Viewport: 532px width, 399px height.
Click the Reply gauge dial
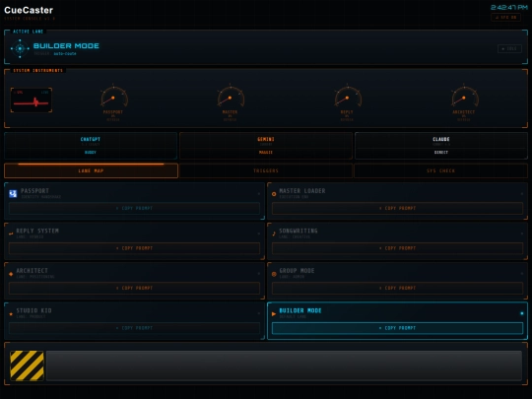[x=348, y=97]
